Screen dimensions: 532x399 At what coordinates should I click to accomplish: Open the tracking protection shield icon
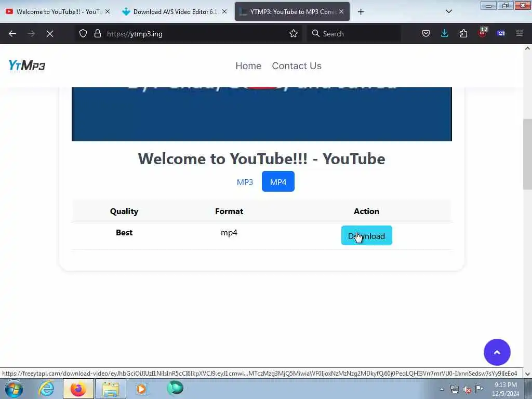(83, 34)
